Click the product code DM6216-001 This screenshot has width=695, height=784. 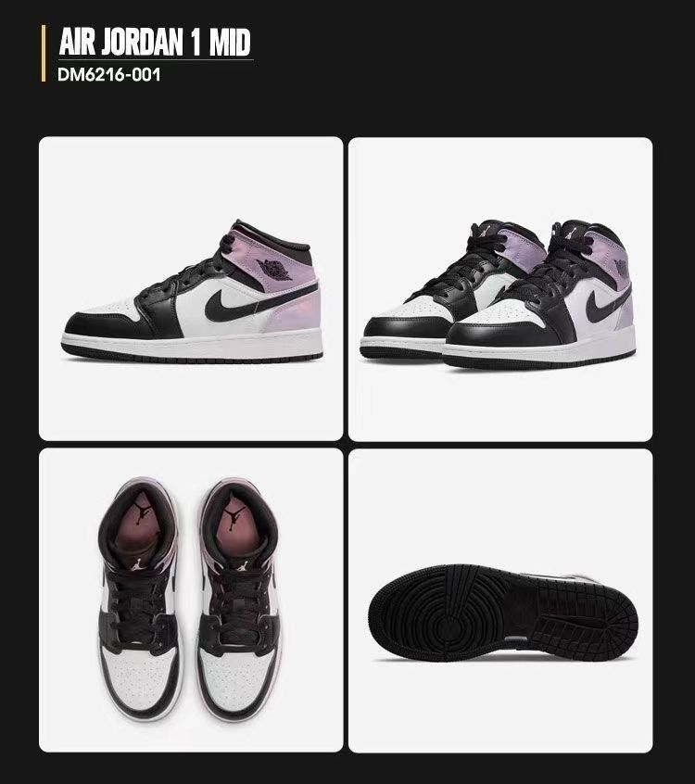pos(109,74)
